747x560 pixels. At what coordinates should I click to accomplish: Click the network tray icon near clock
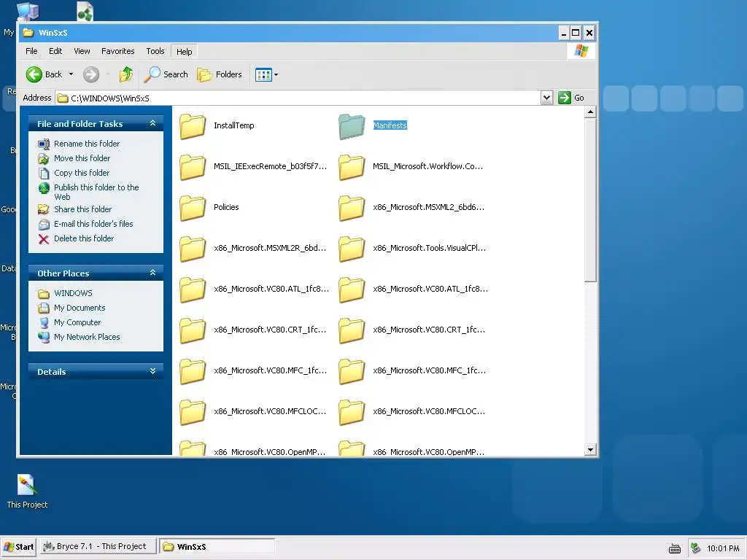coord(696,548)
